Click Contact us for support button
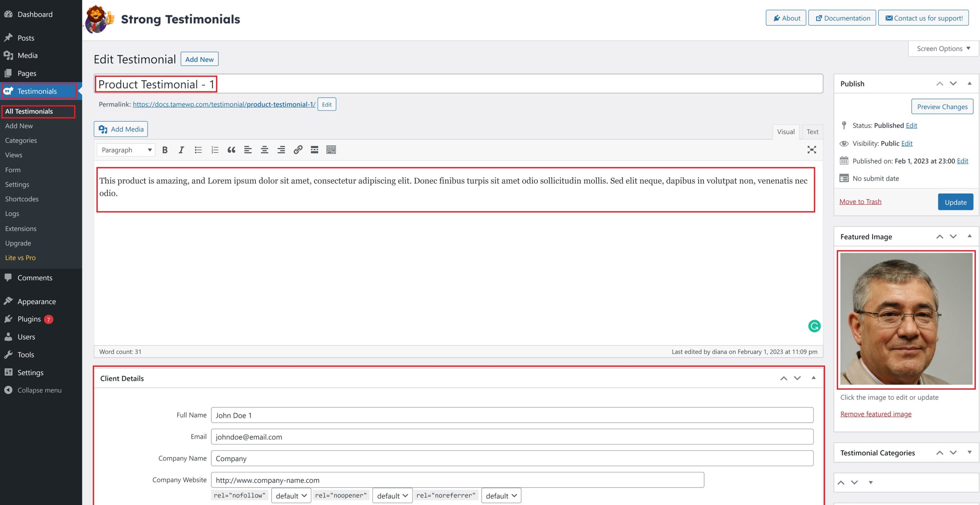Screen dimensions: 980x505 [x=923, y=18]
